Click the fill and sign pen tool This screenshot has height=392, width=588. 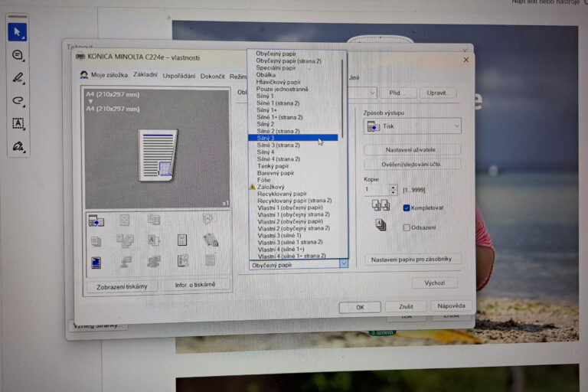[17, 146]
